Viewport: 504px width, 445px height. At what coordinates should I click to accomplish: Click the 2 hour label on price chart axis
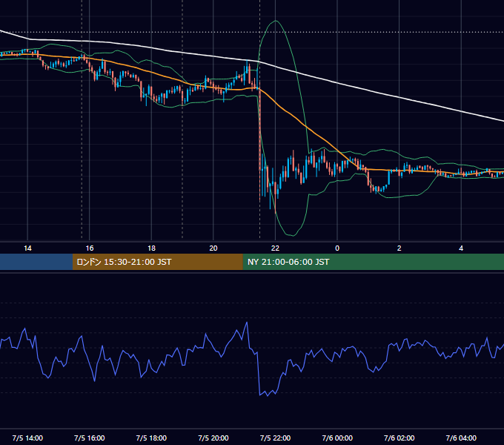coord(399,248)
